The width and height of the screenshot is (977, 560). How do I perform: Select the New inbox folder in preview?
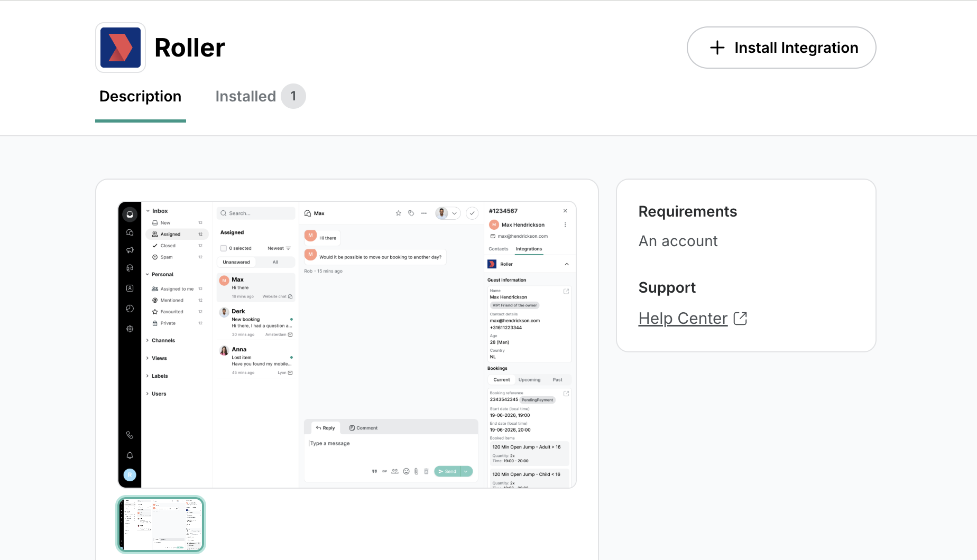(177, 223)
